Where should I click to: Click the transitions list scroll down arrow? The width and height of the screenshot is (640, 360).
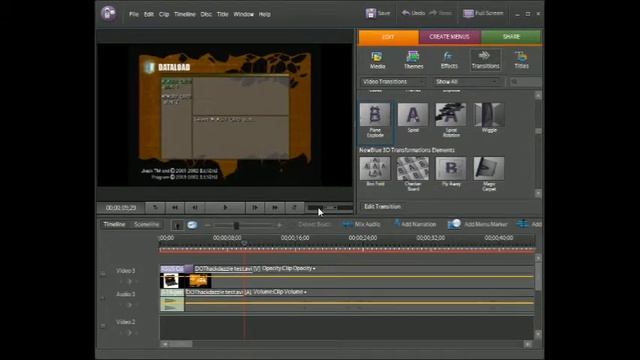538,193
